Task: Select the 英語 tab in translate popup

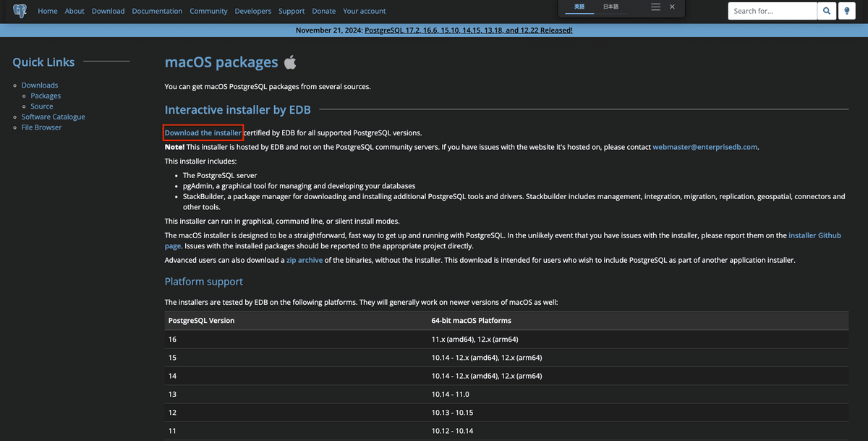Action: pyautogui.click(x=579, y=7)
